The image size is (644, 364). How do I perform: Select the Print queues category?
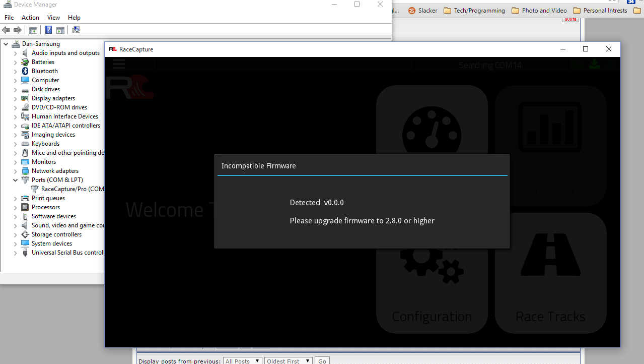(x=48, y=198)
